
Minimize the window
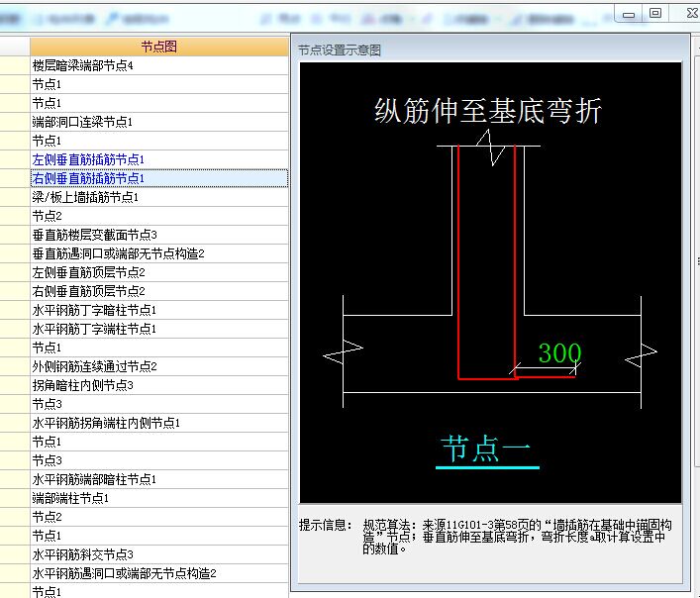click(x=629, y=14)
